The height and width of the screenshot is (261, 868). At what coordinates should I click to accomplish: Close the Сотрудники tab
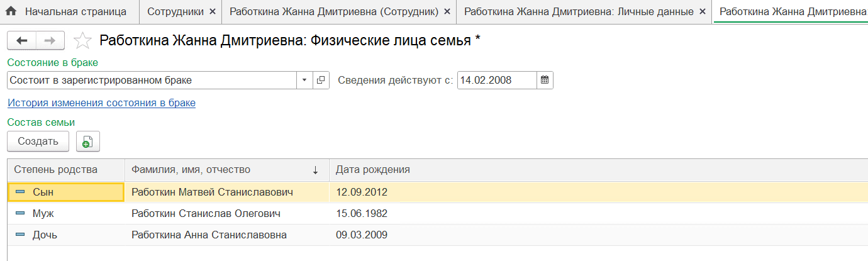coord(212,11)
